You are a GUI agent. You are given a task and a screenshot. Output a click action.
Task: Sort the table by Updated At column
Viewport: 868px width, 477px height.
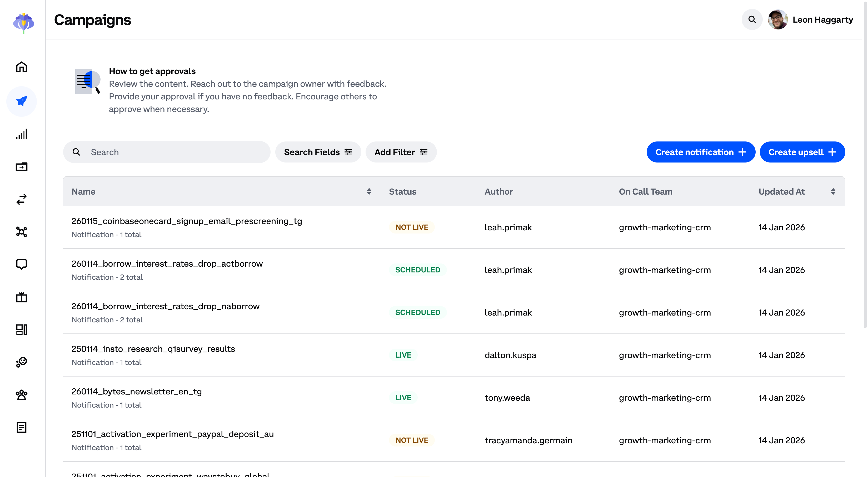(x=833, y=191)
